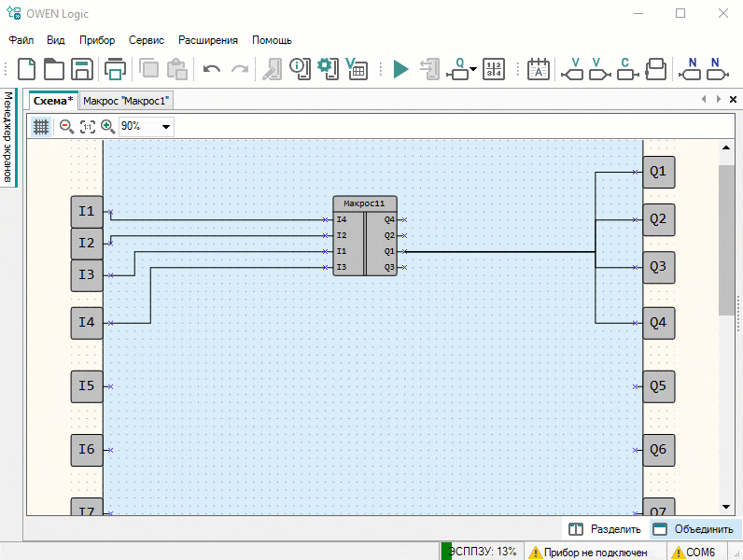Click the zoom out magnifier
The image size is (743, 560).
coord(66,126)
